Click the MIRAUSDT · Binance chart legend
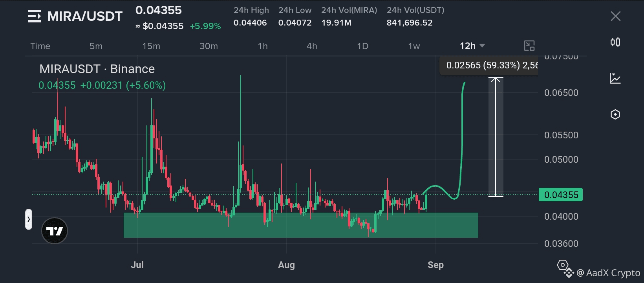Image resolution: width=644 pixels, height=283 pixels. tap(97, 69)
